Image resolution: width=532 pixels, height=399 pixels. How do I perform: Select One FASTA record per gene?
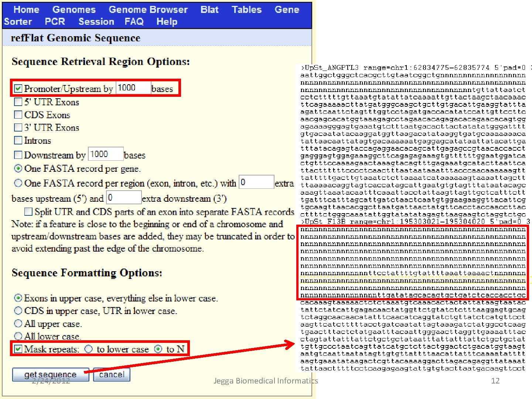(18, 168)
